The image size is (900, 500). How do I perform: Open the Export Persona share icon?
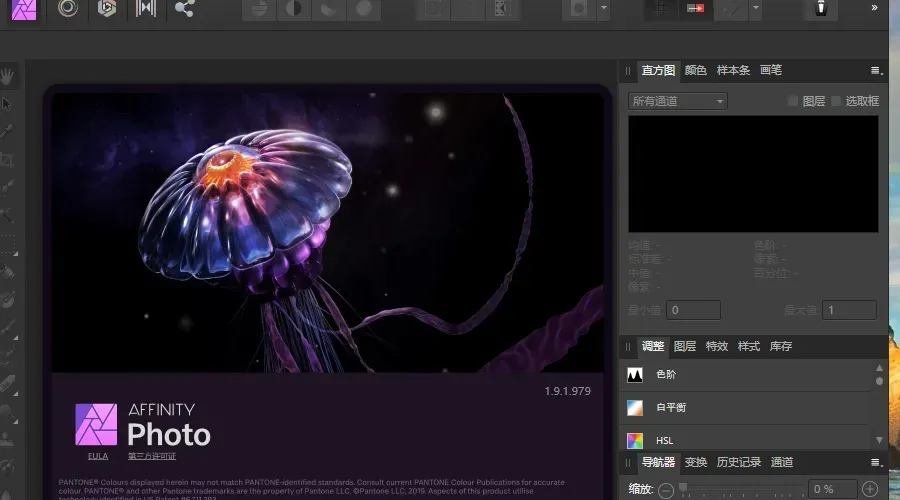point(184,8)
